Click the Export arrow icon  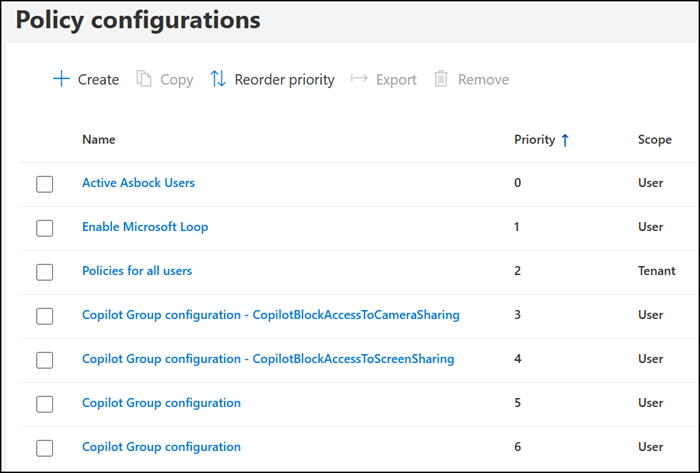point(359,79)
